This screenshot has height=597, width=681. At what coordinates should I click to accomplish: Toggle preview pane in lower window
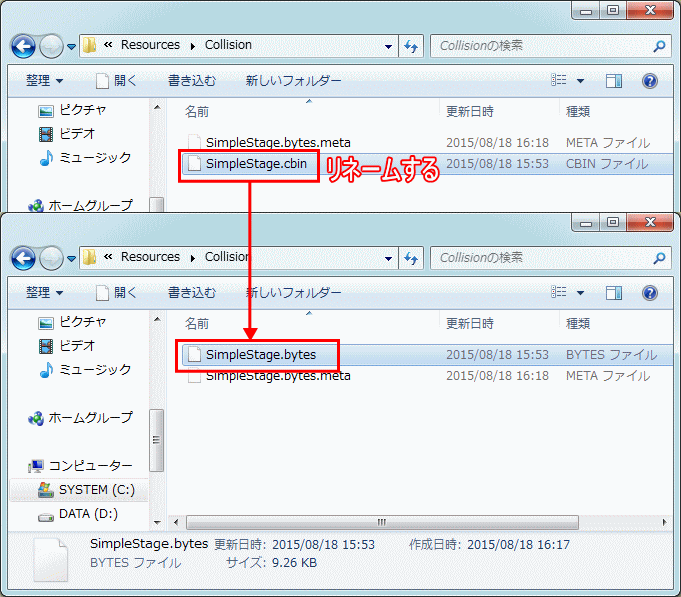coord(614,293)
